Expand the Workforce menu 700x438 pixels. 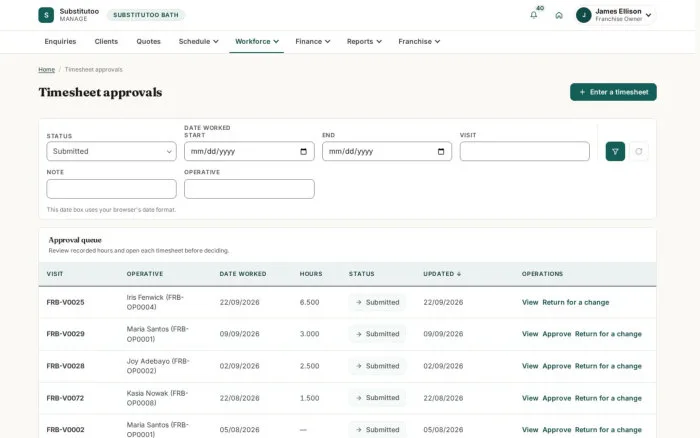point(257,42)
